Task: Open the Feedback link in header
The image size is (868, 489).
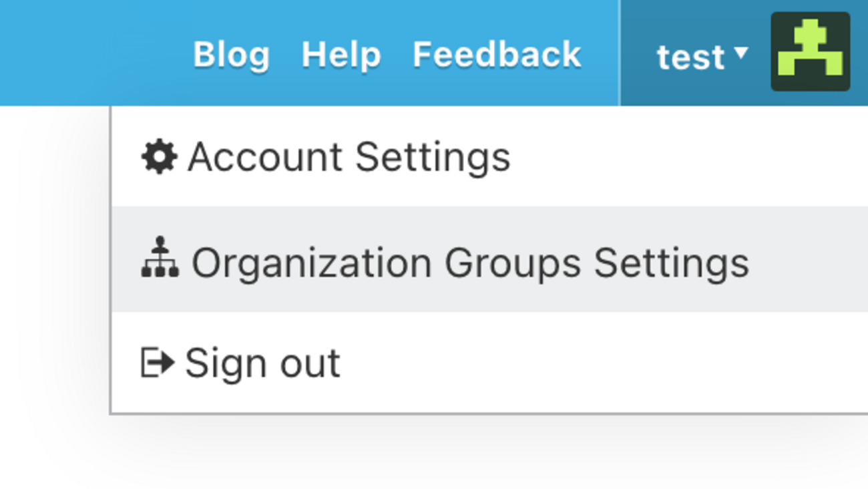Action: click(x=497, y=55)
